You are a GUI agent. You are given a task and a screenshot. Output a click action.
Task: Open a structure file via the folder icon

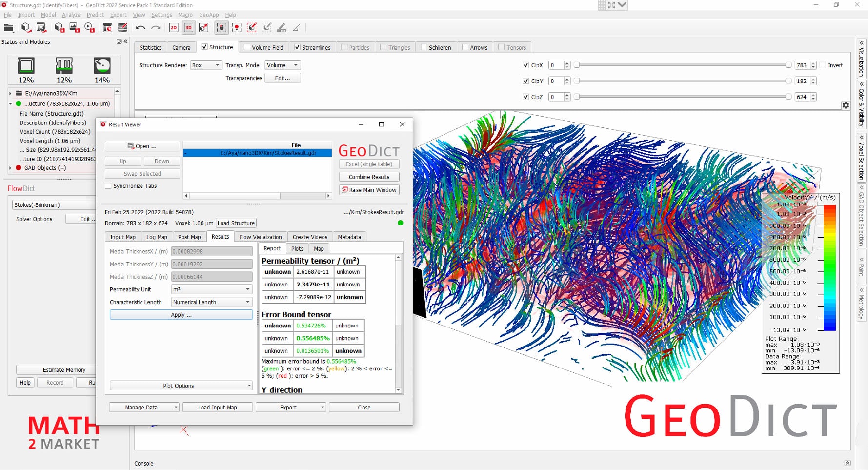click(x=8, y=28)
